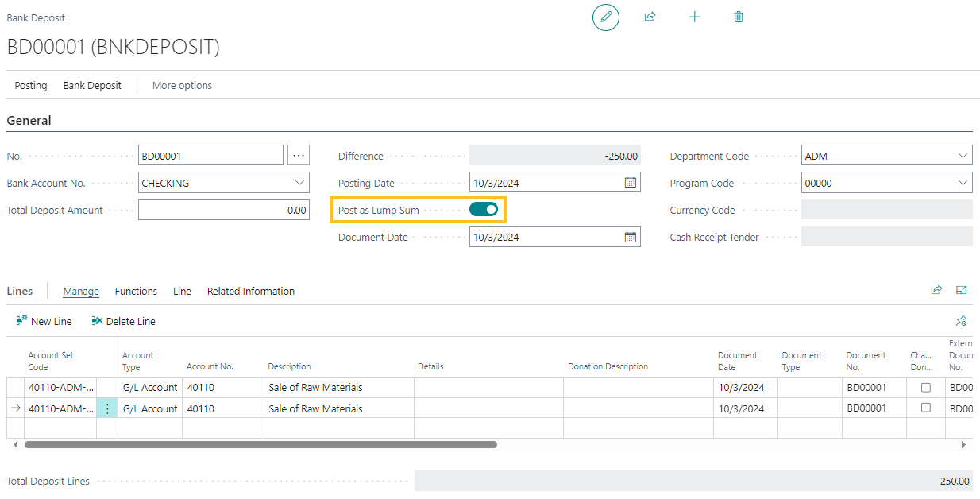The height and width of the screenshot is (499, 980).
Task: Open the Document Date calendar picker
Action: 631,237
